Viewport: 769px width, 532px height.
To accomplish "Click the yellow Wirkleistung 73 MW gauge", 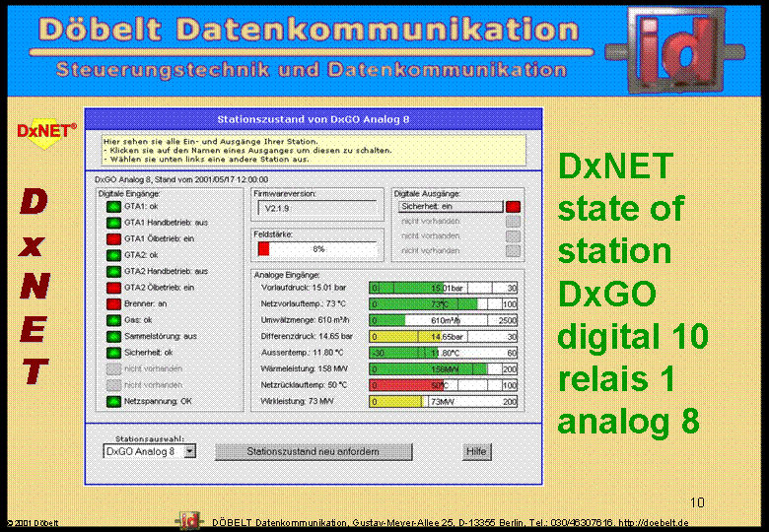I will [x=444, y=402].
